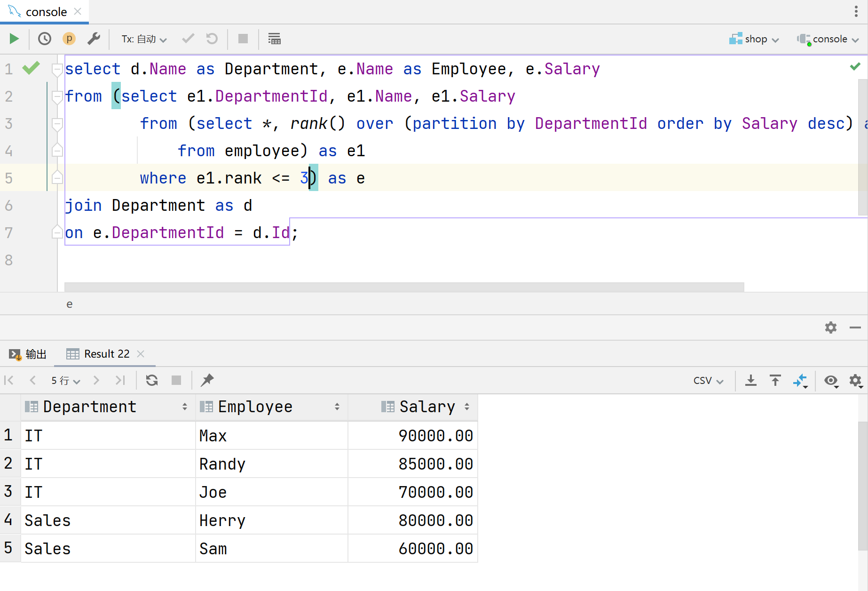868x591 pixels.
Task: Roll back with the undo arrow icon
Action: coord(212,39)
